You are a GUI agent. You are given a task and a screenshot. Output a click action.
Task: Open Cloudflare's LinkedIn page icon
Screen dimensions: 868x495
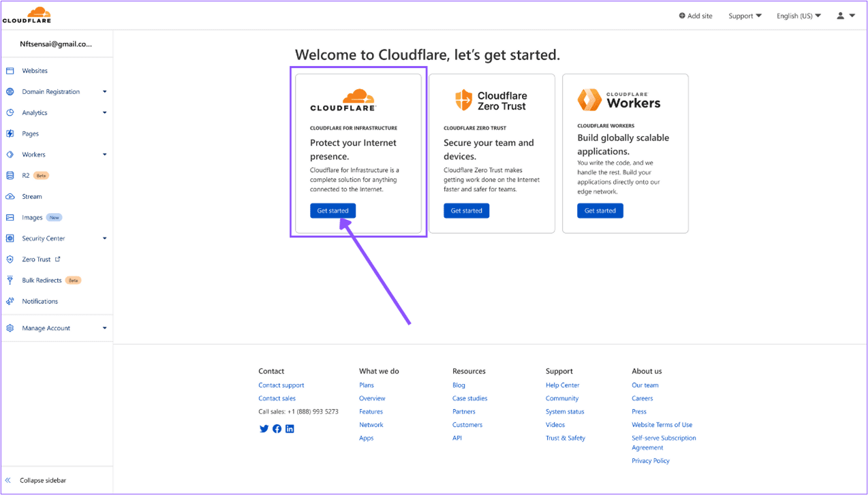(290, 429)
